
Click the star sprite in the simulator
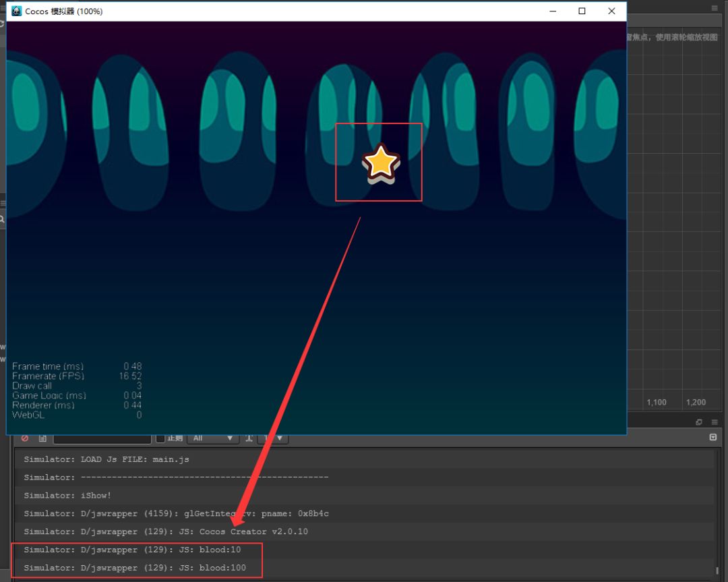(x=381, y=163)
